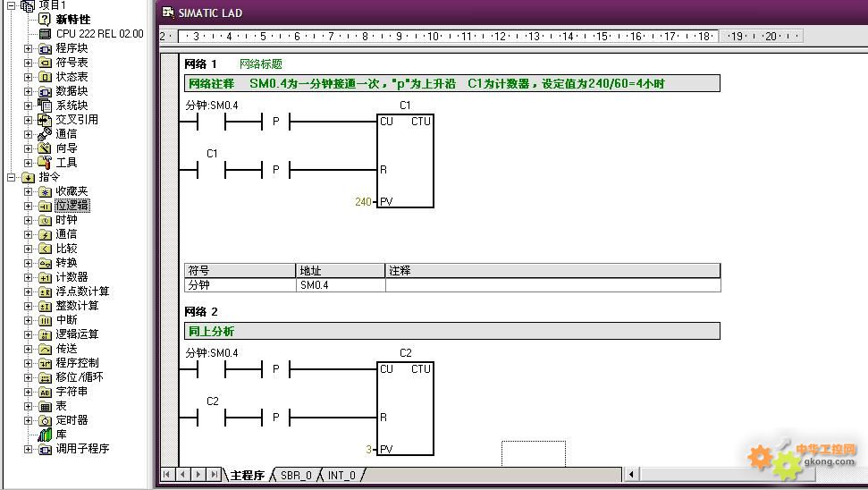Image resolution: width=868 pixels, height=490 pixels.
Task: Click the 位逻辑 bit logic icon
Action: click(x=45, y=206)
